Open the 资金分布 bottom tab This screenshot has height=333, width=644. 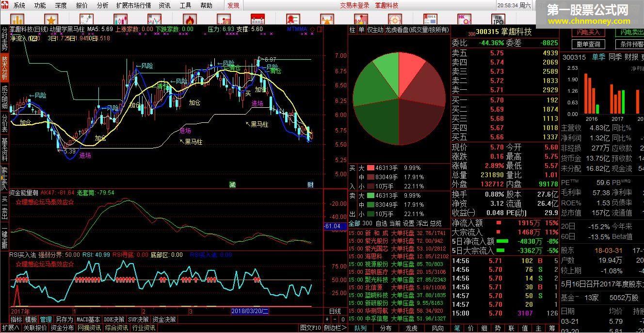(62, 328)
